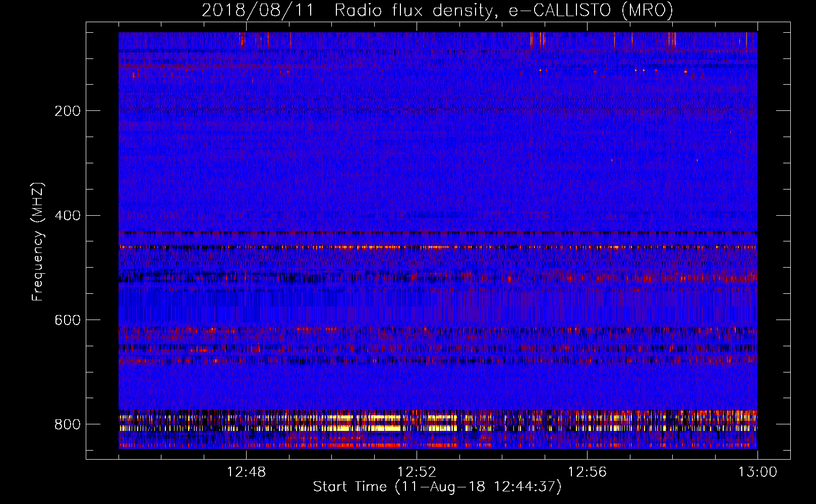
Task: Select the 200 frequency tick label
Action: click(x=67, y=111)
